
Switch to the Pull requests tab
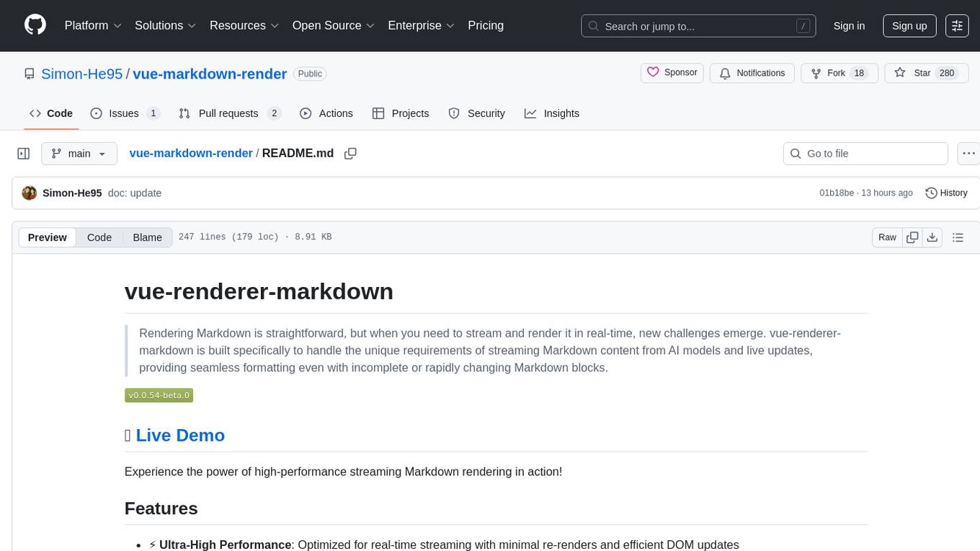coord(229,113)
